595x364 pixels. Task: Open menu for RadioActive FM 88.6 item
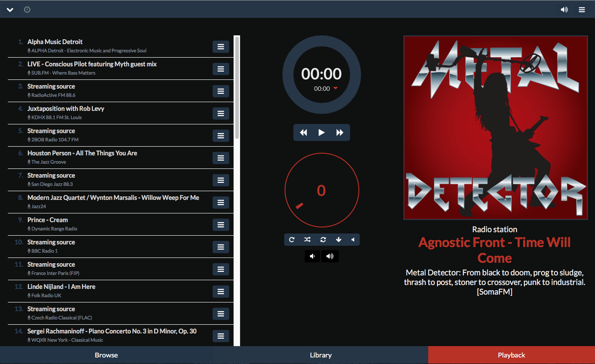click(x=221, y=91)
